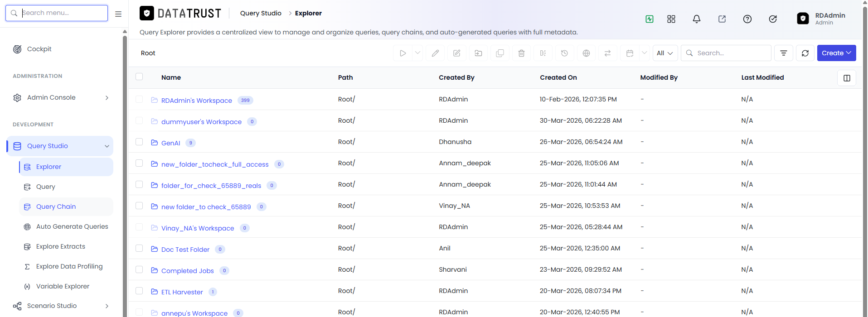
Task: Click the Root breadcrumb path label
Action: [x=148, y=53]
